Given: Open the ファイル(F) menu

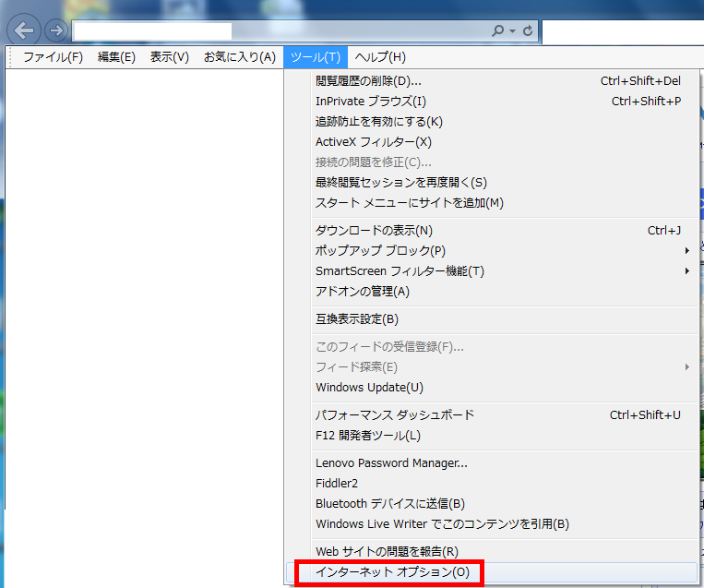Looking at the screenshot, I should coord(53,57).
